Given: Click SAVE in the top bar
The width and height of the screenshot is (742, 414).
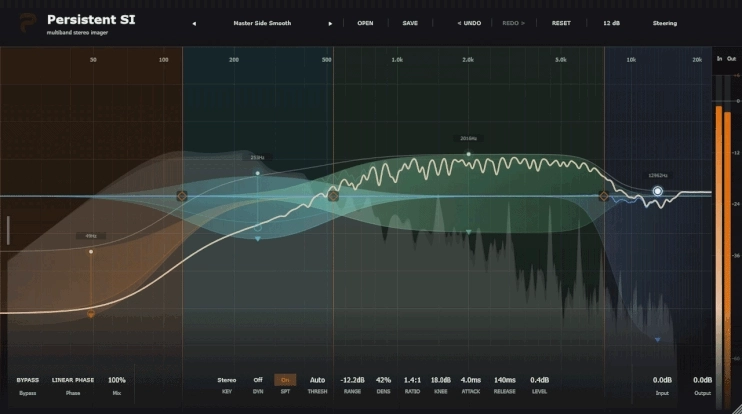Looking at the screenshot, I should 410,23.
